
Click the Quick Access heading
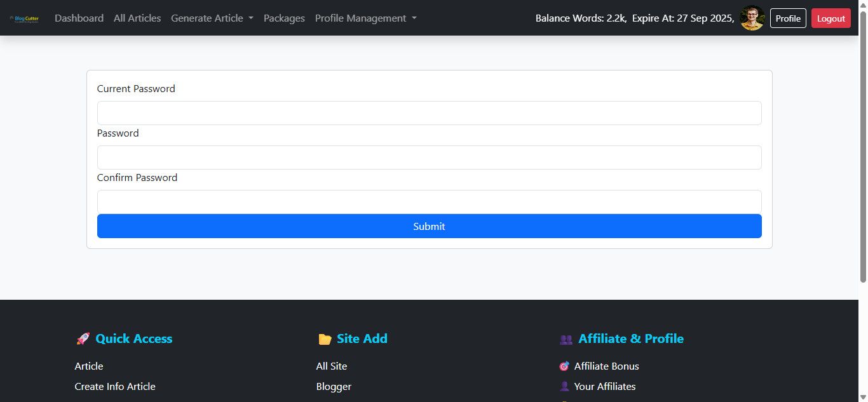(133, 339)
